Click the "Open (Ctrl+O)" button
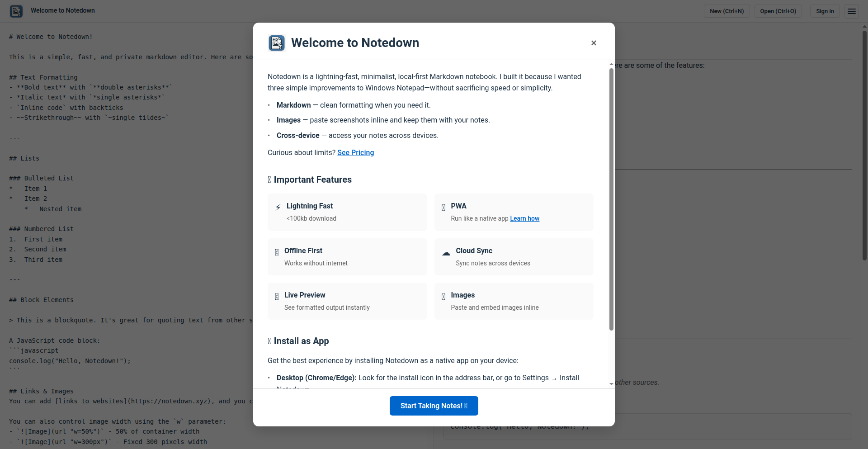This screenshot has width=868, height=449. coord(778,11)
